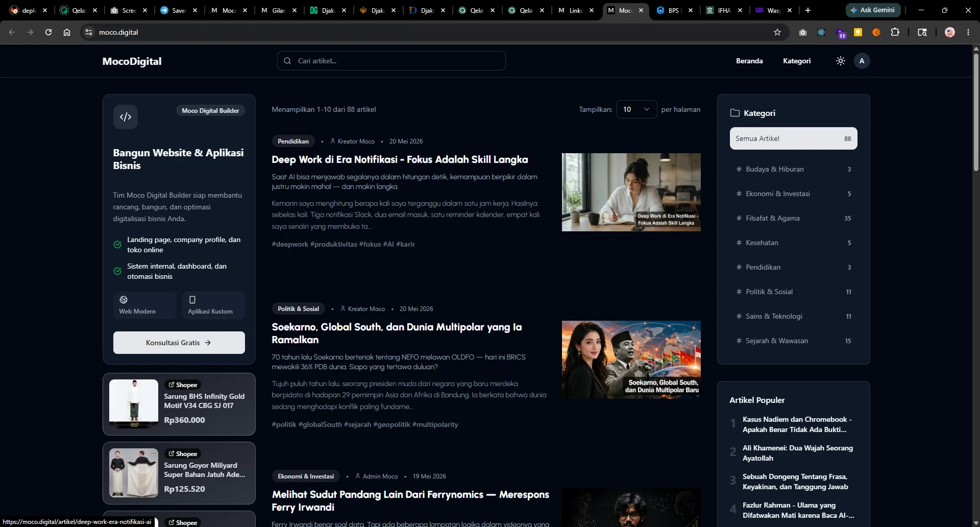Click the Sarung Goyor product thumbnail

(x=134, y=473)
